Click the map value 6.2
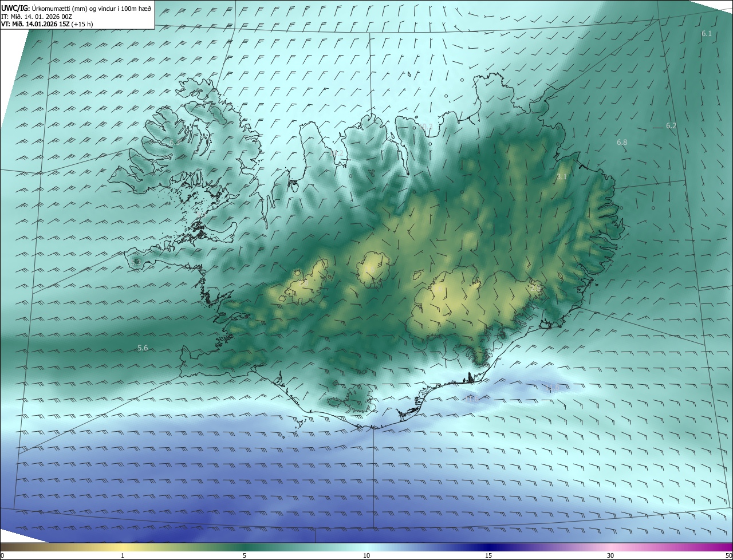 [671, 125]
